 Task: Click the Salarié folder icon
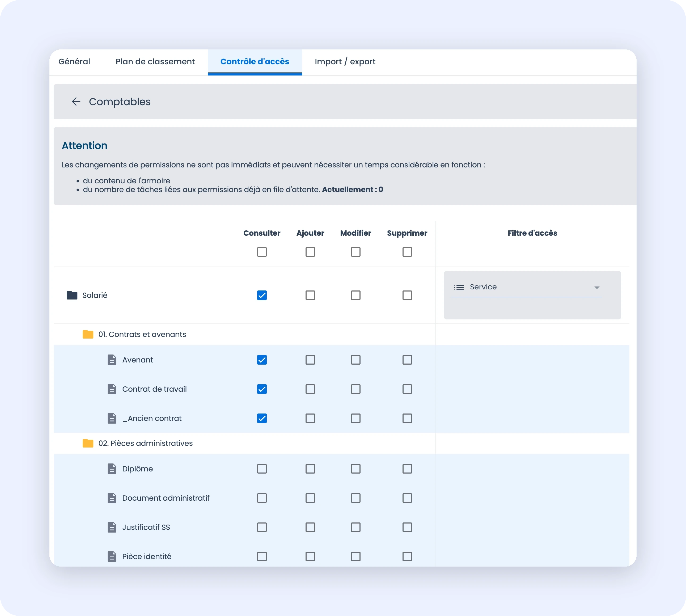(72, 295)
